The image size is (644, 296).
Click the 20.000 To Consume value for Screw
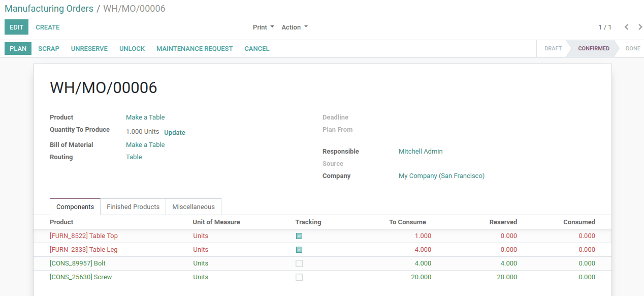click(421, 277)
